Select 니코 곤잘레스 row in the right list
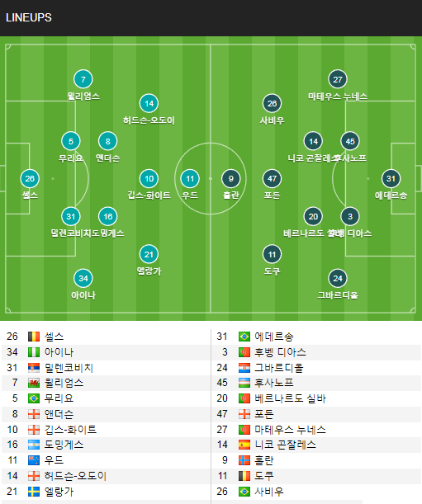 (x=316, y=445)
